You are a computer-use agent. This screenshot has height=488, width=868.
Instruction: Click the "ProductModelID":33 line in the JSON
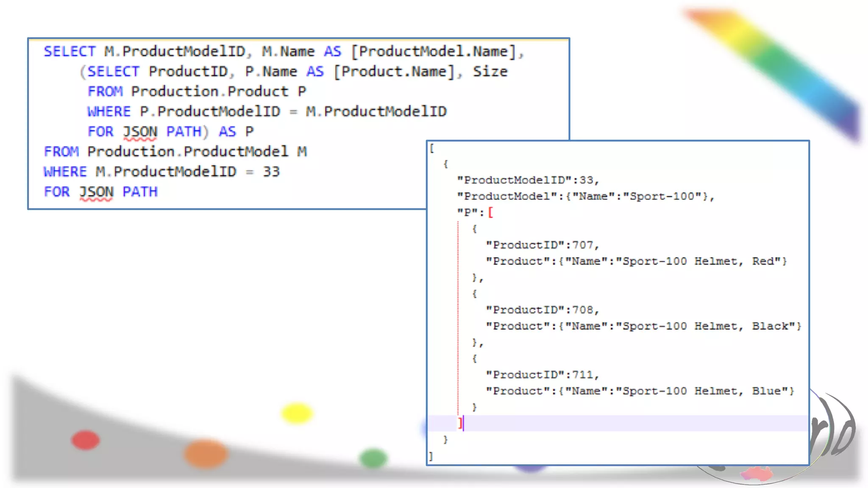[x=528, y=180]
